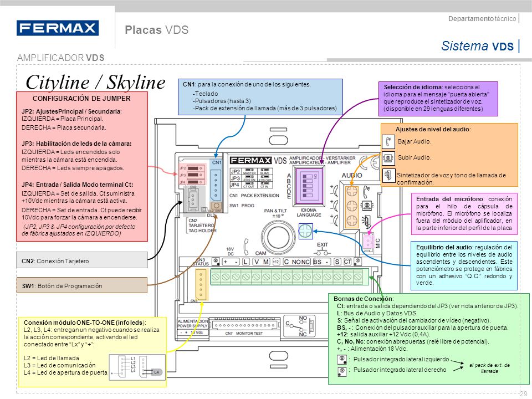Click the yellow CN3 status connector
Screen dimensions: 532x399
201,285
